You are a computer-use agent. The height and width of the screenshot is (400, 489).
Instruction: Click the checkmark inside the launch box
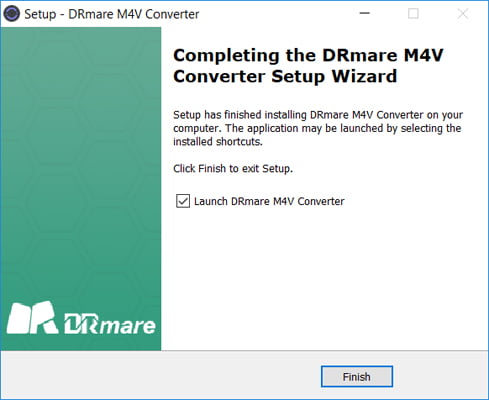pos(183,201)
